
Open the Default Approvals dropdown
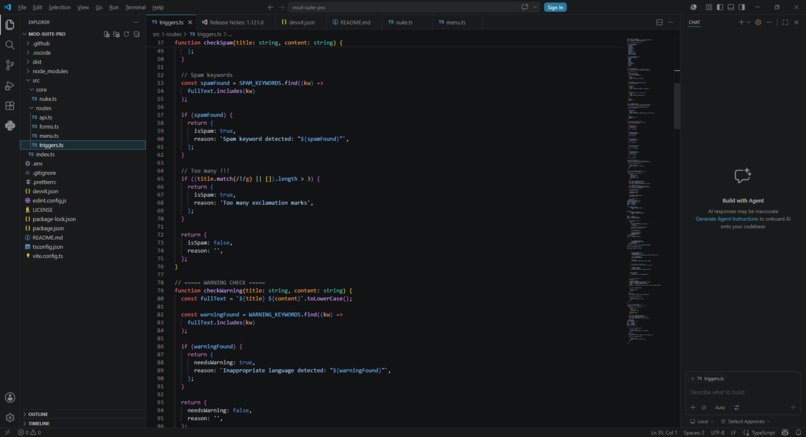pyautogui.click(x=745, y=422)
